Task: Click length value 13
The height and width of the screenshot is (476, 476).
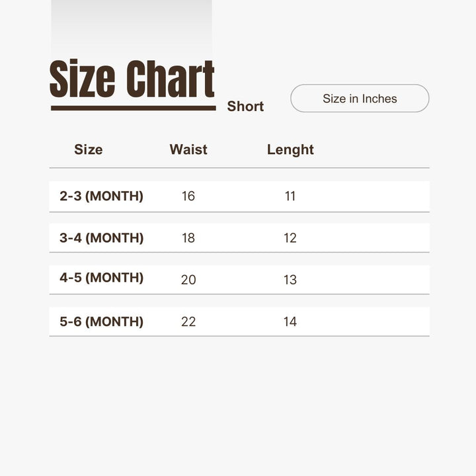Action: [290, 280]
